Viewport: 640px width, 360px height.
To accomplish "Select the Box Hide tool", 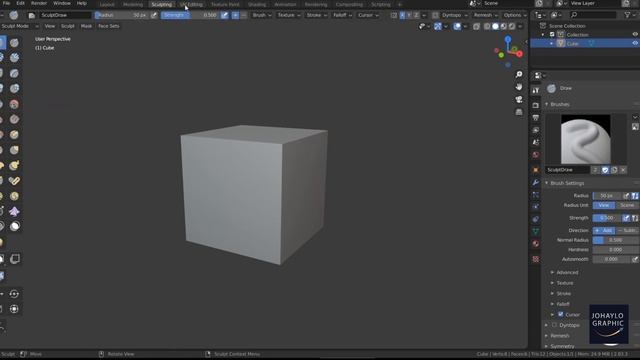I will tap(15, 259).
